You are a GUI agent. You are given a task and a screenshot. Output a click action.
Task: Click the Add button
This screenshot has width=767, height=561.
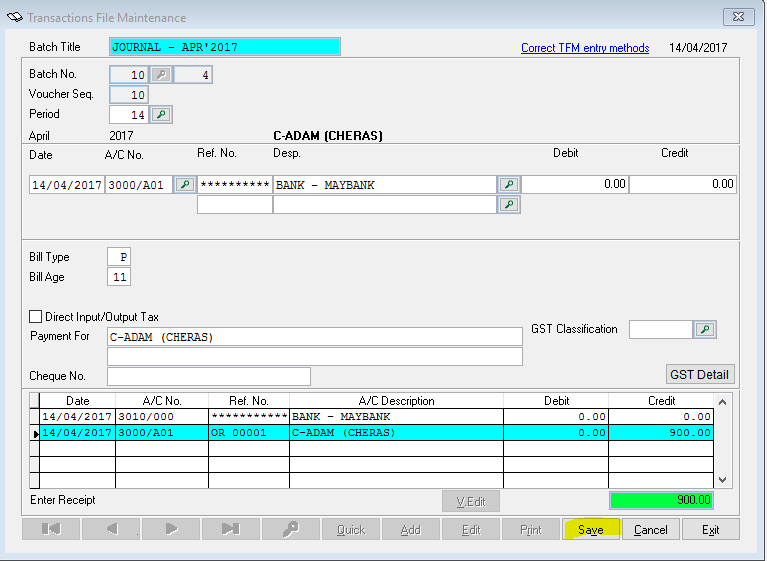pyautogui.click(x=411, y=529)
